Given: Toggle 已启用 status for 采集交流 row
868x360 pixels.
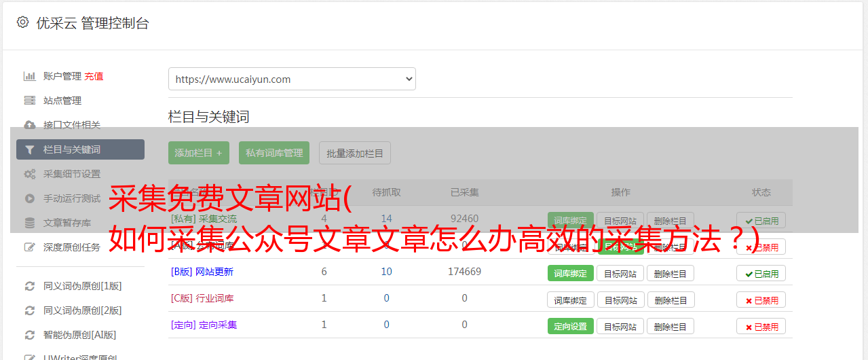Looking at the screenshot, I should coord(761,220).
